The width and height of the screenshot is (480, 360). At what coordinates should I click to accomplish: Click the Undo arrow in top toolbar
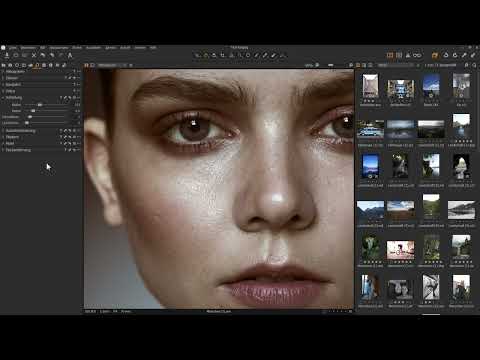43,55
